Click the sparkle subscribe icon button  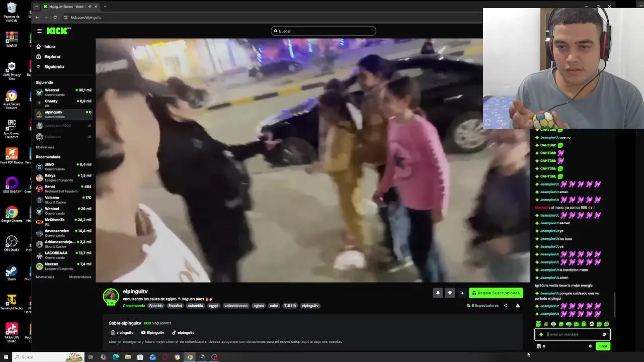462,293
